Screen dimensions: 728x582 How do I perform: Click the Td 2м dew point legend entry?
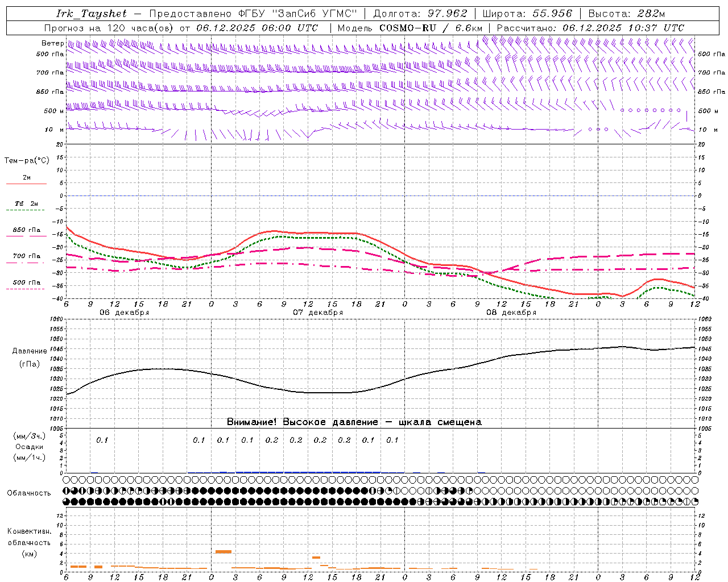[x=26, y=203]
